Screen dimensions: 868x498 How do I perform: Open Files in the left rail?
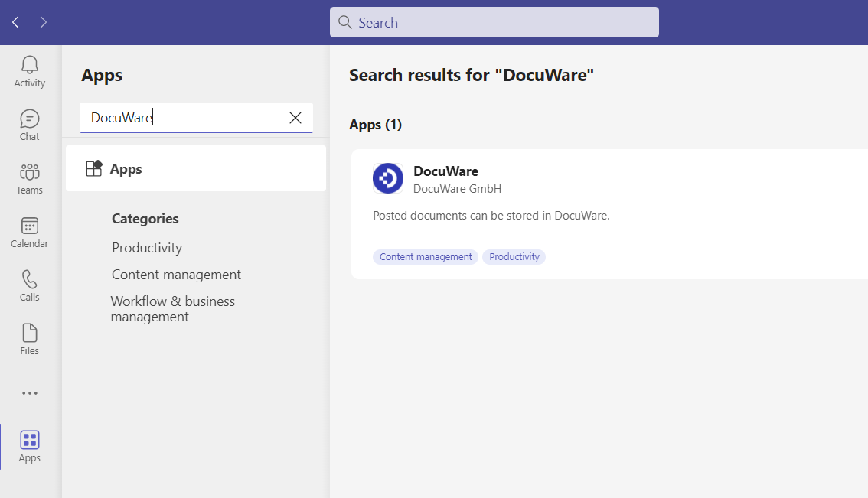coord(29,339)
